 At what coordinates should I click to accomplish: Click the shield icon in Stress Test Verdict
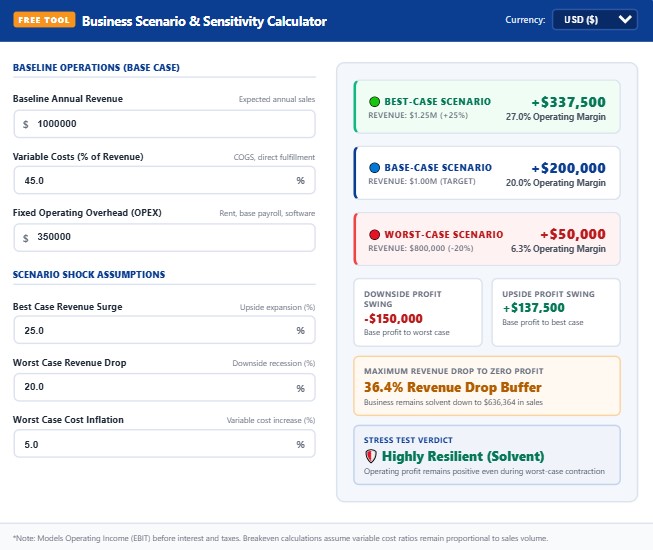[371, 456]
